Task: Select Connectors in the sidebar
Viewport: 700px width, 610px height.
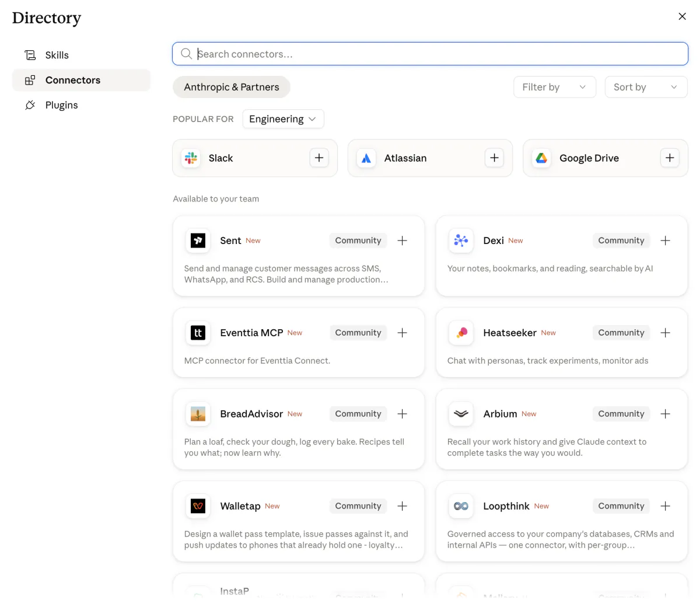Action: [x=81, y=80]
